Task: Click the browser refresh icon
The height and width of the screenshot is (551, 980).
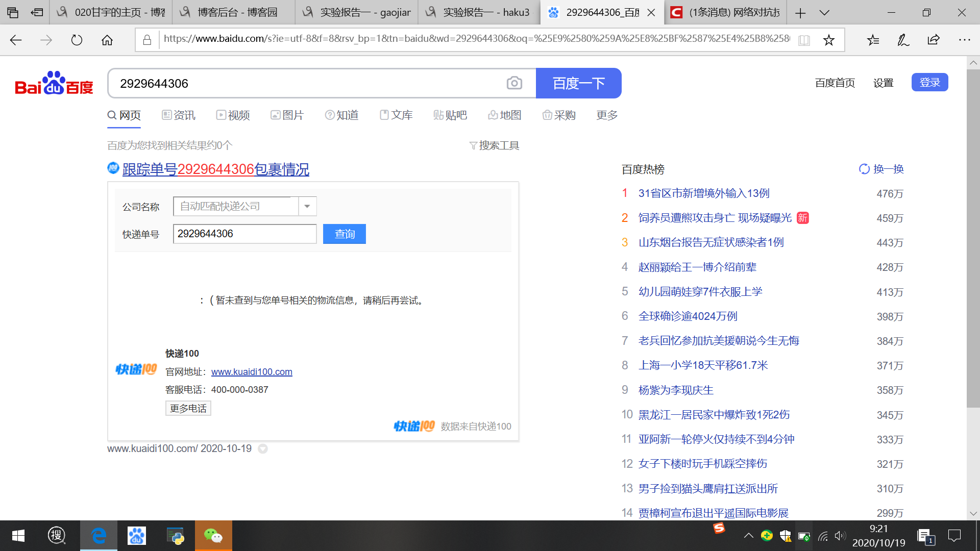Action: (x=77, y=40)
